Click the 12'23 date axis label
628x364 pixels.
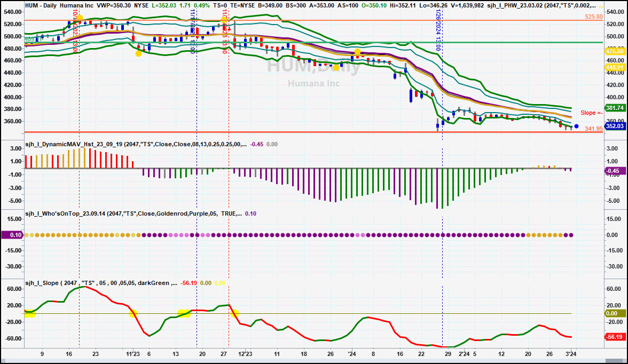pos(245,354)
